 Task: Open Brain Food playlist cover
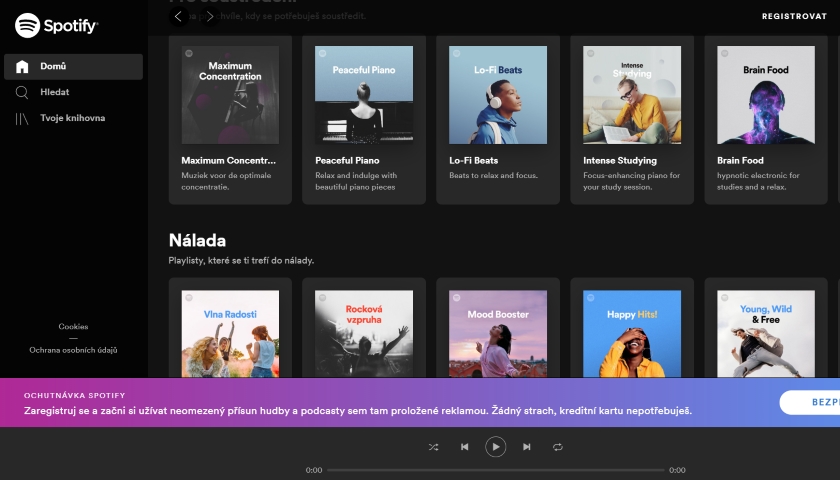[766, 95]
